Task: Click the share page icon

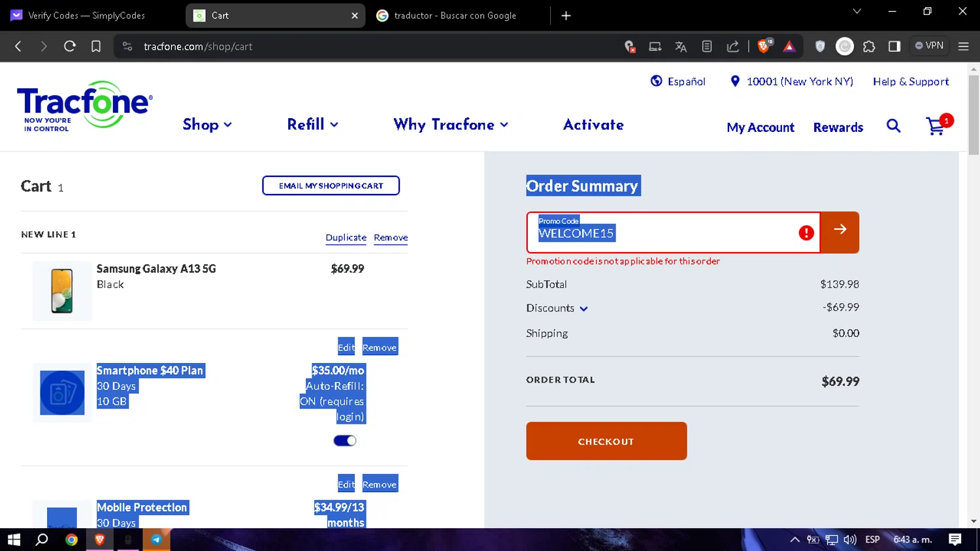Action: point(733,46)
